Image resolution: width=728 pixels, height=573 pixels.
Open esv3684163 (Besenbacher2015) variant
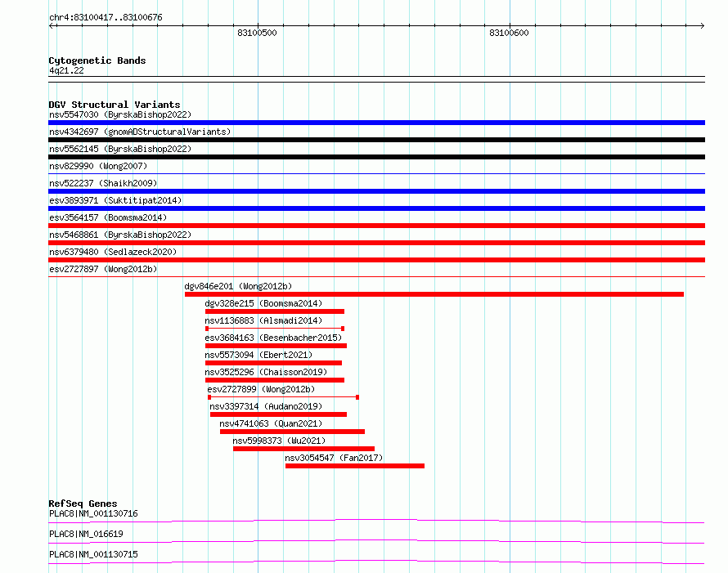click(x=273, y=338)
